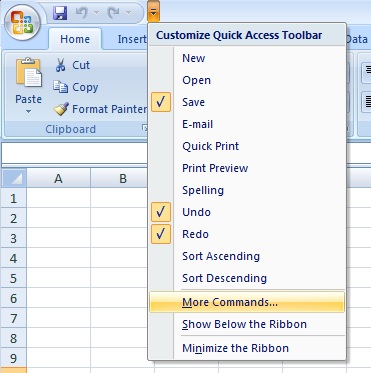Select row 5 header
The height and width of the screenshot is (373, 371).
(14, 278)
